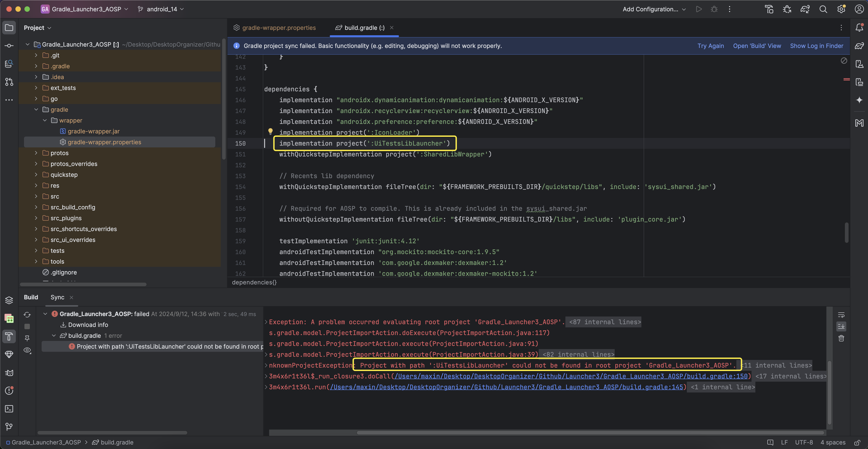Open the Problems tool window icon
The width and height of the screenshot is (868, 449).
[9, 391]
